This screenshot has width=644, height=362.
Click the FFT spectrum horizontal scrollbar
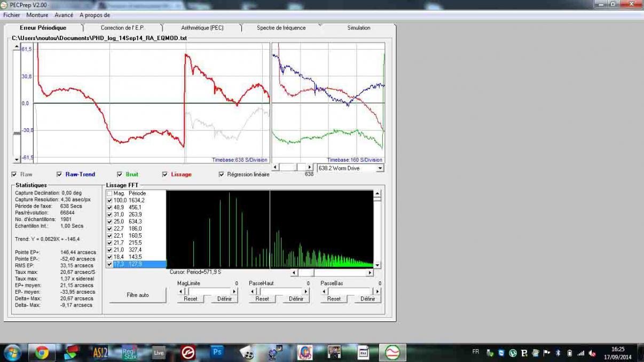tap(332, 273)
